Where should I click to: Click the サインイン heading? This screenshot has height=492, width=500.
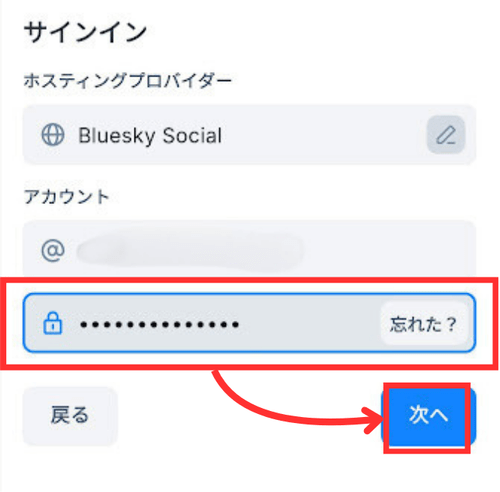pos(85,32)
